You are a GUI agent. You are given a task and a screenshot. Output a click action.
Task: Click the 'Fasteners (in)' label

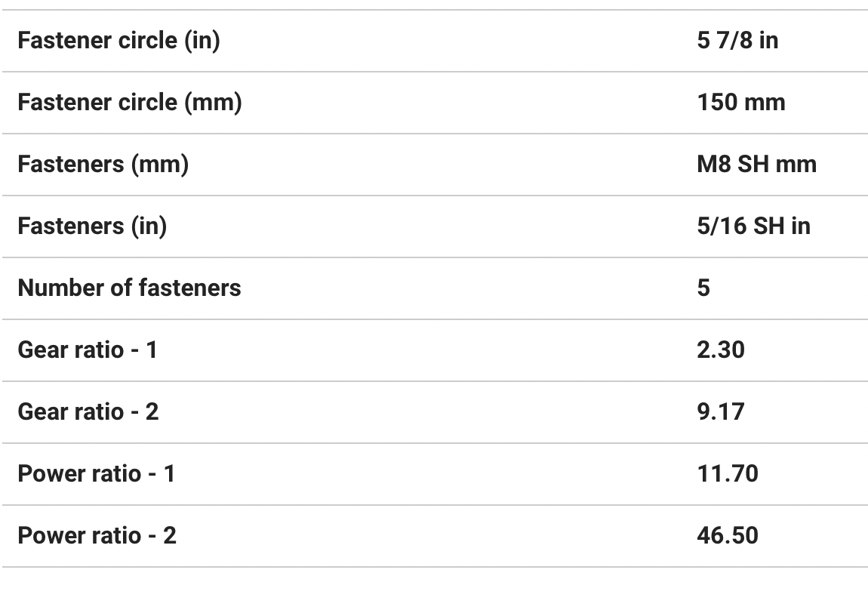pyautogui.click(x=92, y=226)
